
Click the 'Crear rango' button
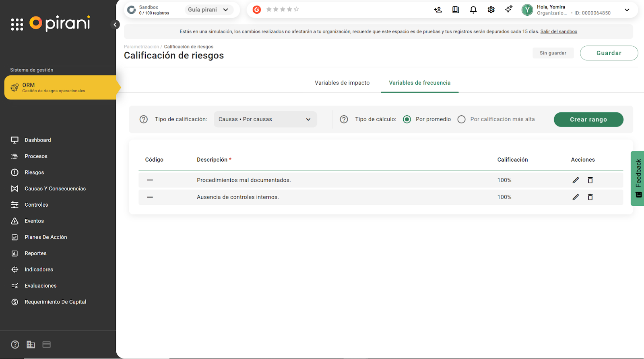click(x=588, y=120)
